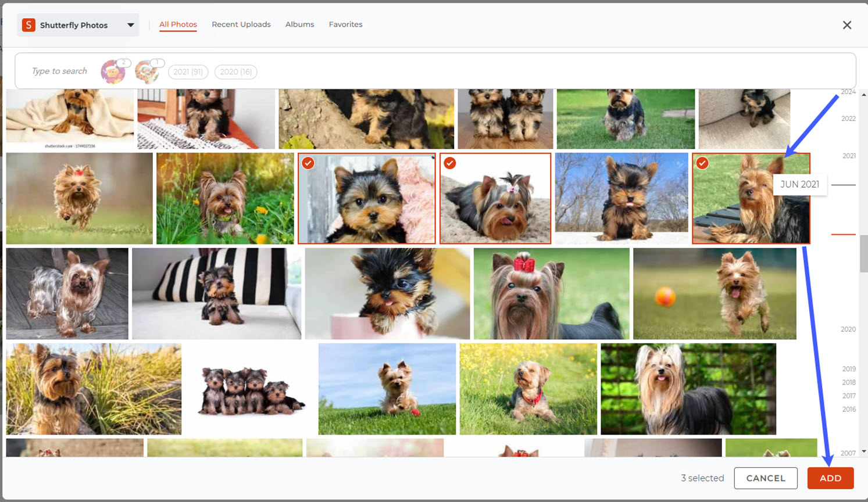Go to the Recent Uploads tab

pyautogui.click(x=241, y=24)
